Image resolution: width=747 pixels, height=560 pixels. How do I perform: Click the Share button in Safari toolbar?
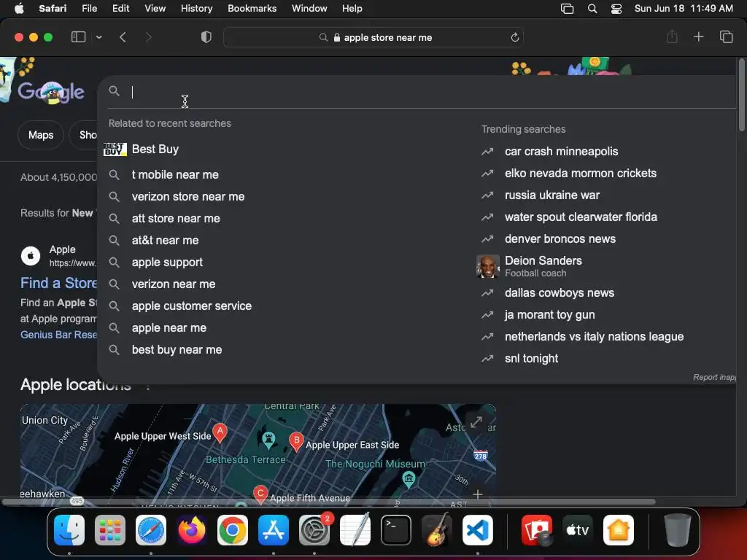[x=672, y=36]
